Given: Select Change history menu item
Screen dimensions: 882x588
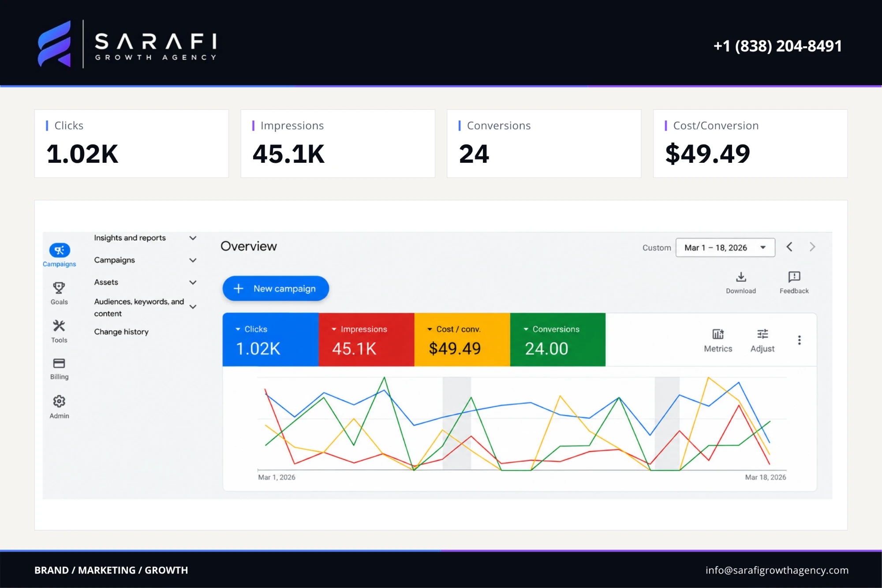Looking at the screenshot, I should click(x=121, y=332).
